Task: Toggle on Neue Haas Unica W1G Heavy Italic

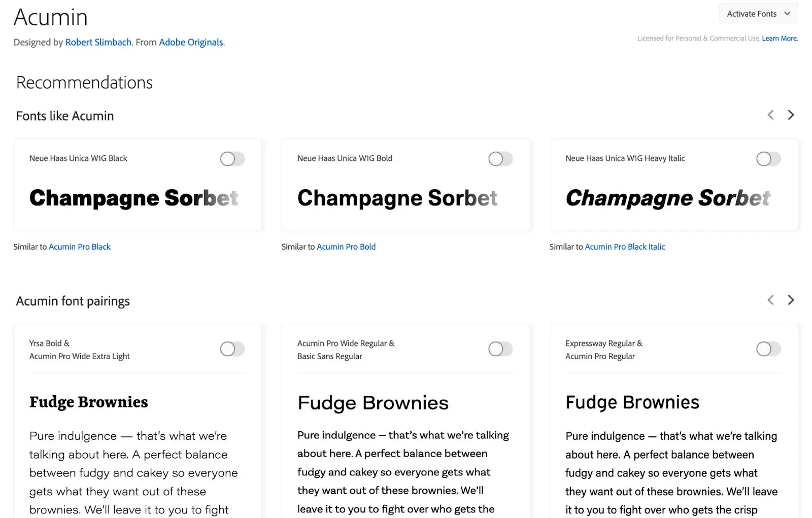Action: pyautogui.click(x=768, y=159)
